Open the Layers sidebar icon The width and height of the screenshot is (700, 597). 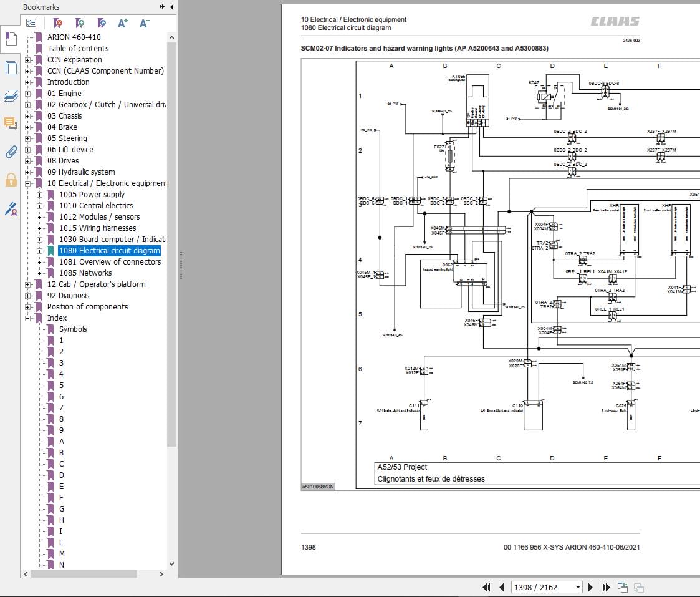[11, 95]
